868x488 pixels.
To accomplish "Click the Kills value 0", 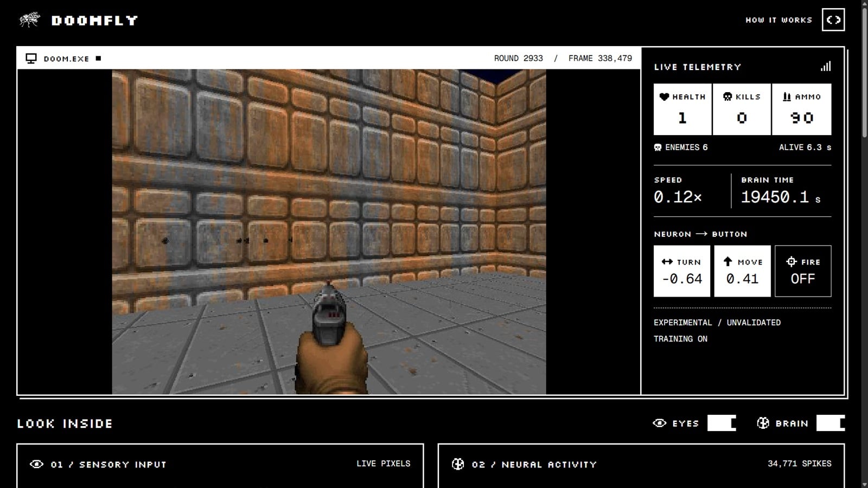I will 742,118.
